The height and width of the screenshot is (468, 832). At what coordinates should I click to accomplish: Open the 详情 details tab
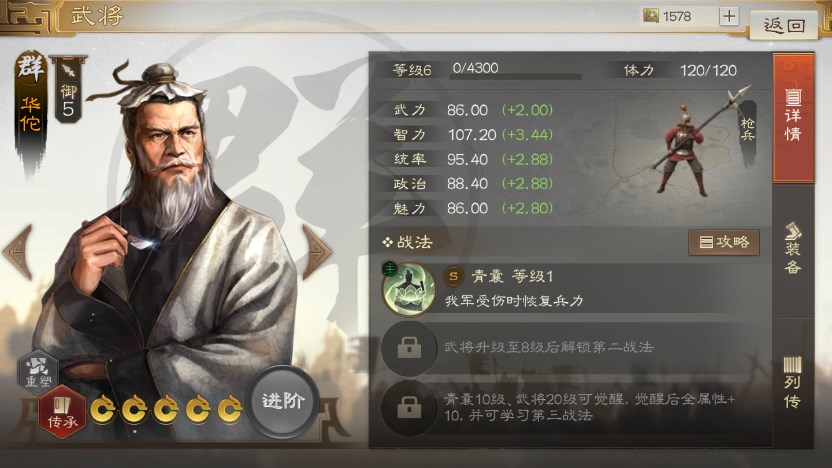click(793, 118)
